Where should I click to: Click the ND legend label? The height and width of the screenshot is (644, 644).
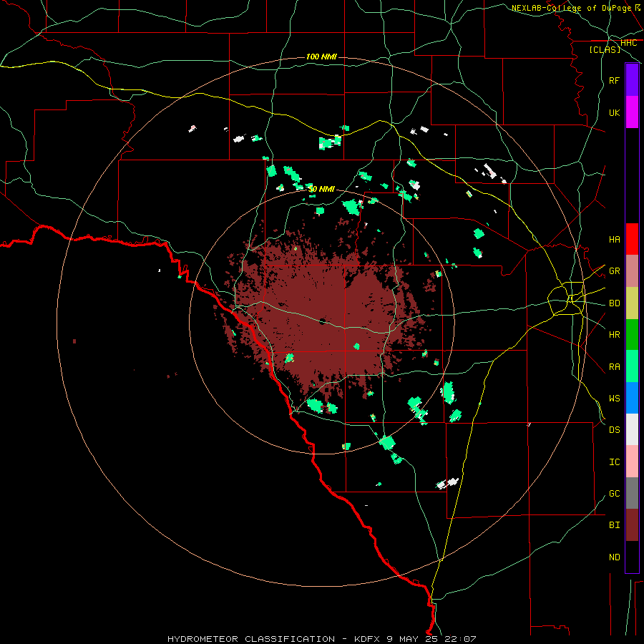(614, 557)
